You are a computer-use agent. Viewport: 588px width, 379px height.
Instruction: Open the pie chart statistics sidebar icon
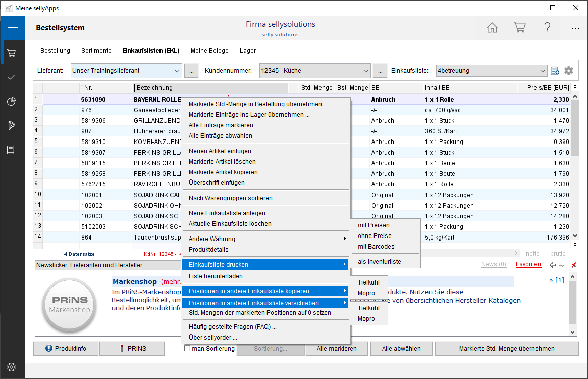(12, 101)
